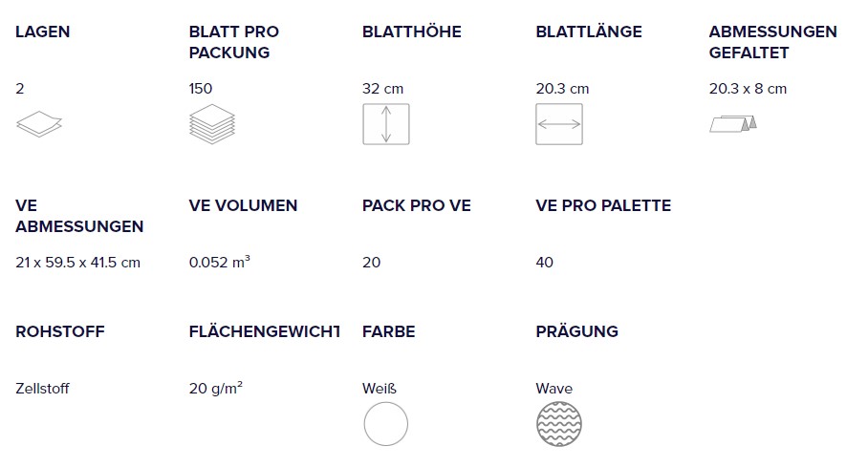Viewport: 868px width, 467px height.
Task: Click the stacked sheets icon under Blatt pro Packung
Action: [x=212, y=124]
